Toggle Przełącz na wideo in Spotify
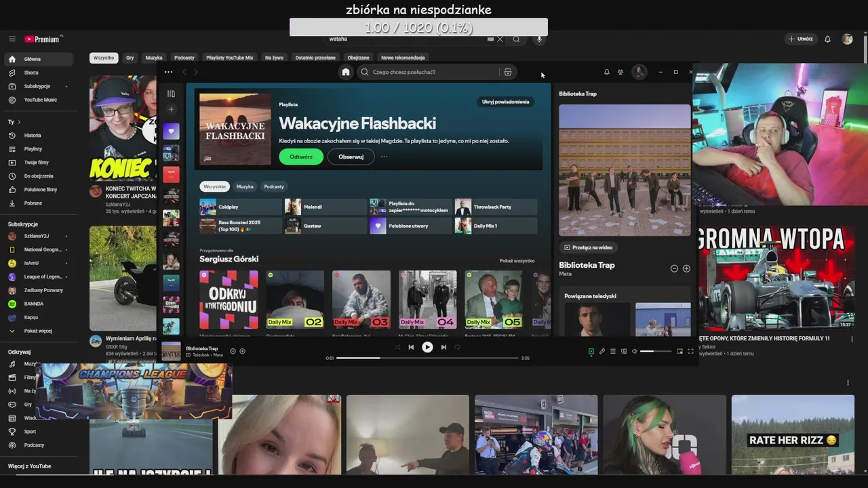Screen dimensions: 868x488 [x=588, y=247]
